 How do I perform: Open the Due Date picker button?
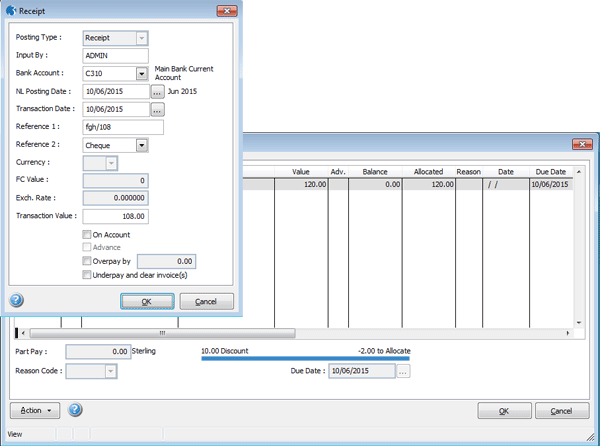(x=403, y=371)
